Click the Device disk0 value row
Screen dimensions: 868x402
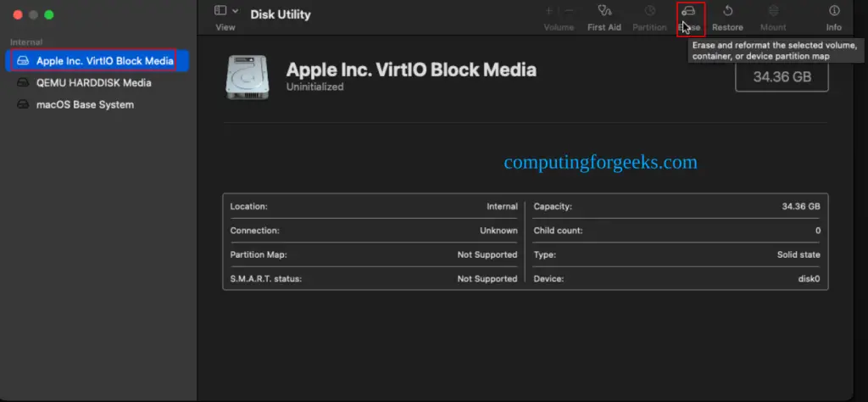pyautogui.click(x=676, y=278)
